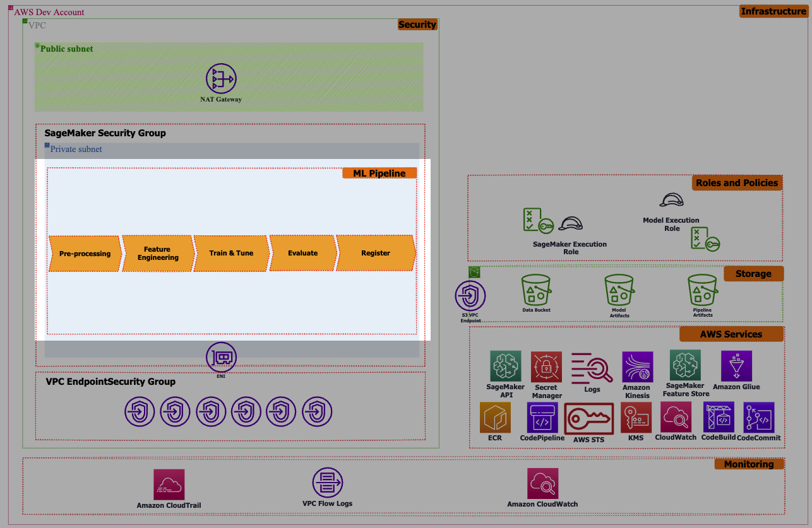812x528 pixels.
Task: Select the Train & Tune pipeline step
Action: coord(231,254)
